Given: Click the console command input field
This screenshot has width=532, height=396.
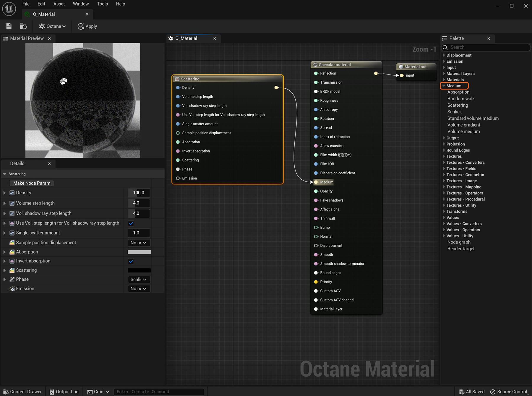Looking at the screenshot, I should 159,392.
